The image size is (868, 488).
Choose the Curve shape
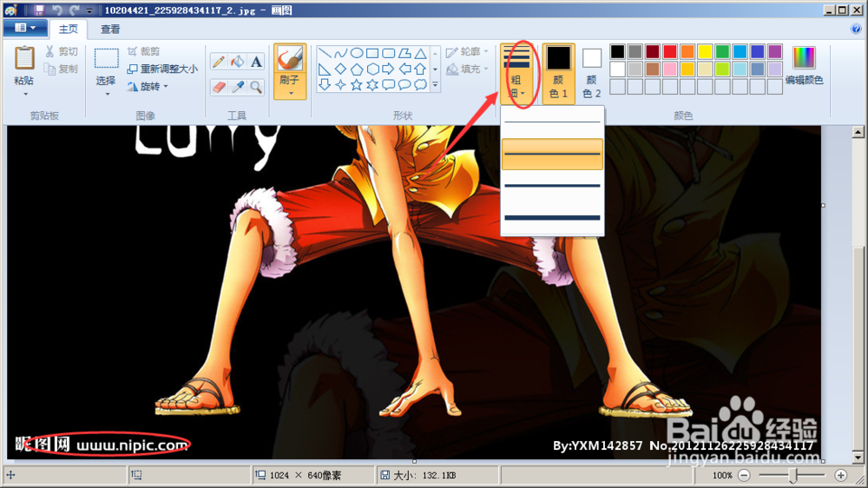click(x=340, y=53)
